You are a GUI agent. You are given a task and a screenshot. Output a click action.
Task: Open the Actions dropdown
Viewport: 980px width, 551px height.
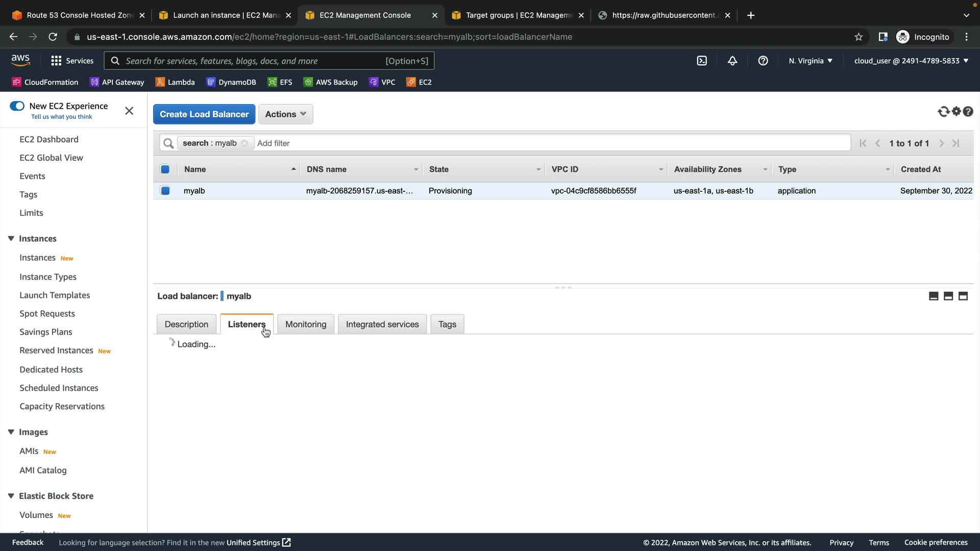tap(285, 114)
